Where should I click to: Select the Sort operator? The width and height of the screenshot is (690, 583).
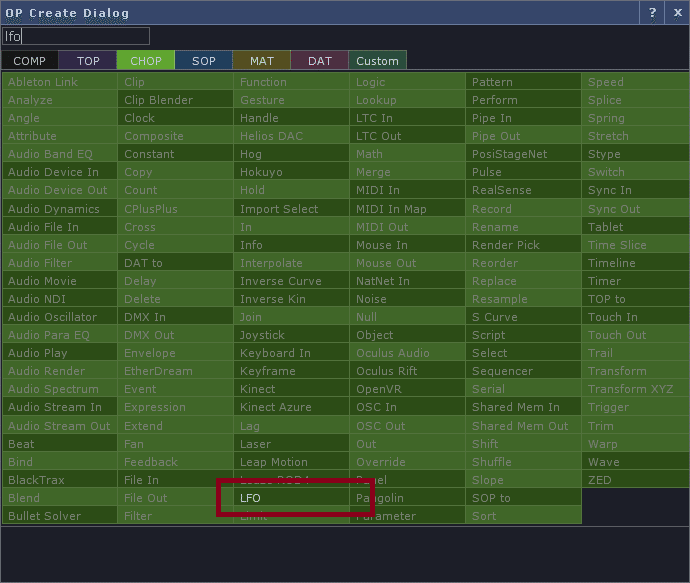click(523, 516)
